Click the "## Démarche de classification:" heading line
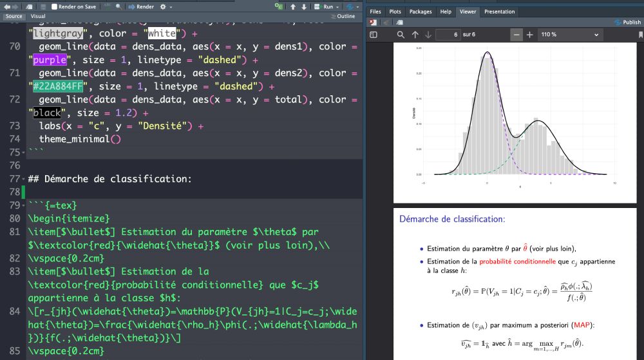The width and height of the screenshot is (644, 360). [x=109, y=179]
